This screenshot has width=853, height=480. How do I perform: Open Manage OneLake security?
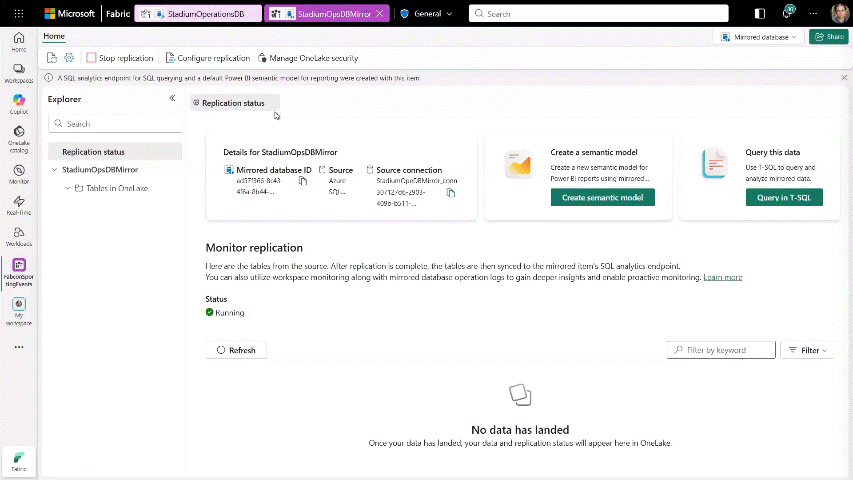(x=308, y=58)
